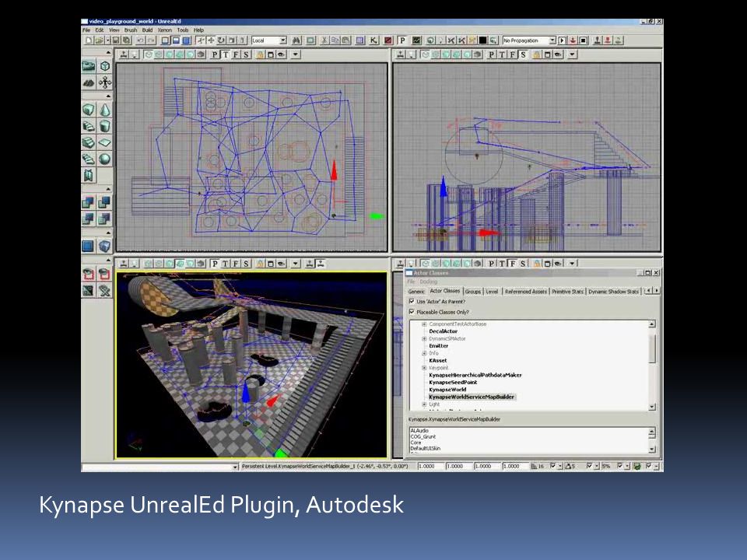Click the CSG Subtract brush icon
The width and height of the screenshot is (747, 560).
pos(105,202)
